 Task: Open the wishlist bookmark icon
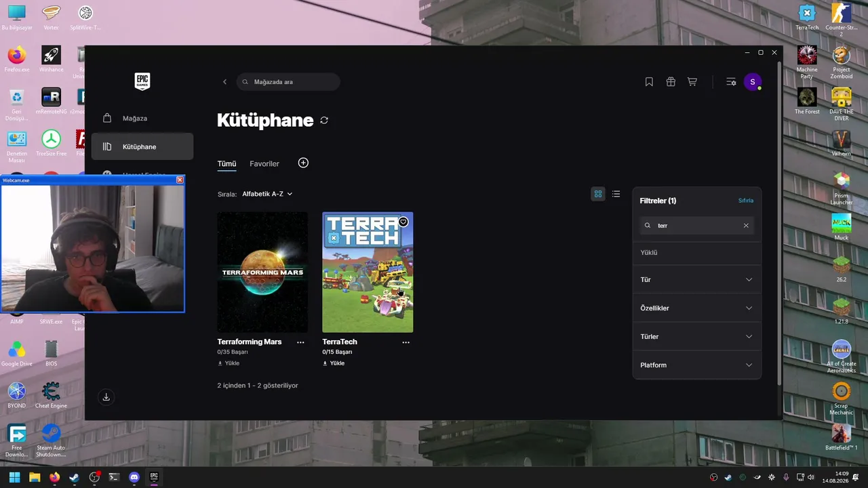point(649,82)
